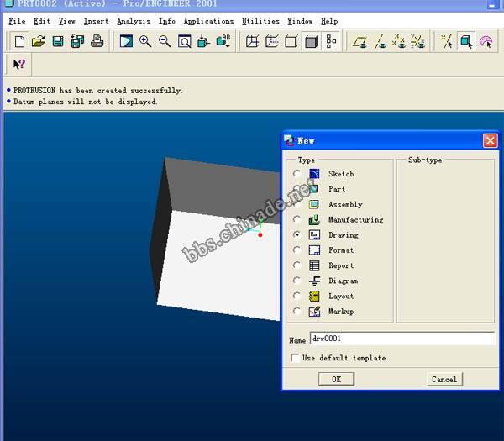This screenshot has width=504, height=441.
Task: Click the Assembly type icon
Action: pyautogui.click(x=314, y=204)
